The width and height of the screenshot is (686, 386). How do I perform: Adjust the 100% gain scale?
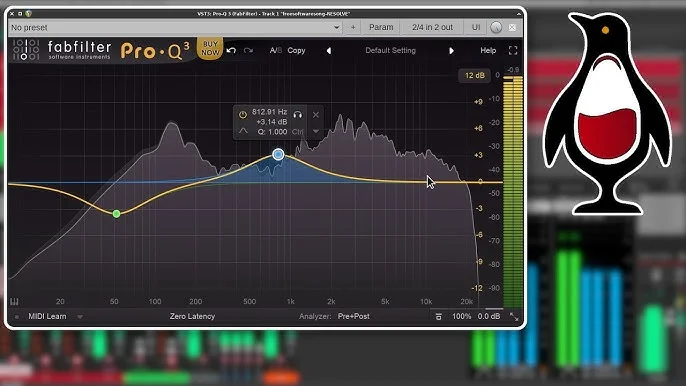click(462, 316)
